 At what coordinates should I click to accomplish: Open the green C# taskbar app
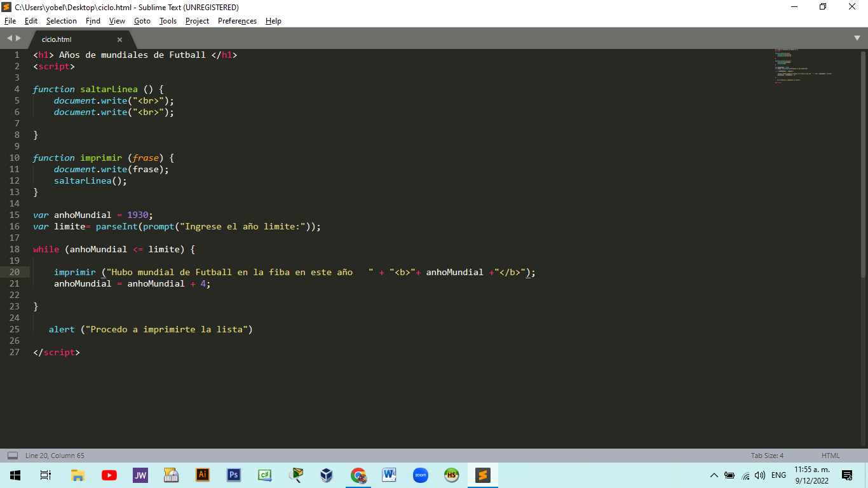click(x=264, y=475)
